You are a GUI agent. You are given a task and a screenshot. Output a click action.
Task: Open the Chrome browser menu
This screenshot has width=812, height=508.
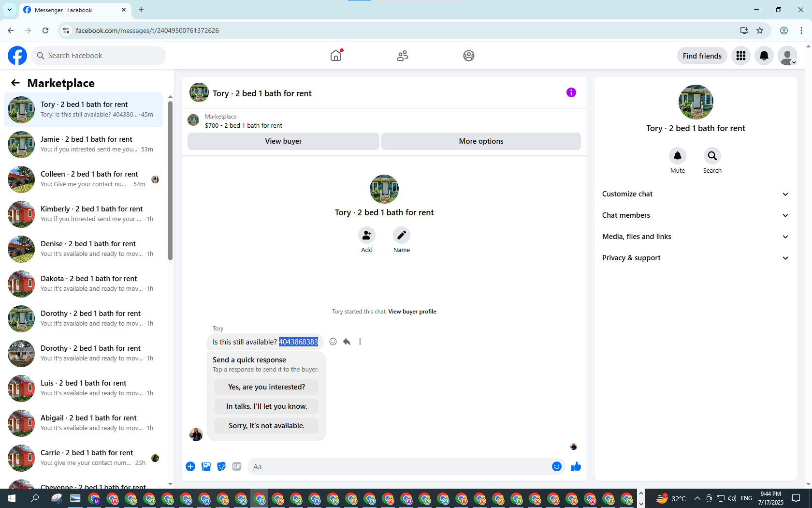801,30
